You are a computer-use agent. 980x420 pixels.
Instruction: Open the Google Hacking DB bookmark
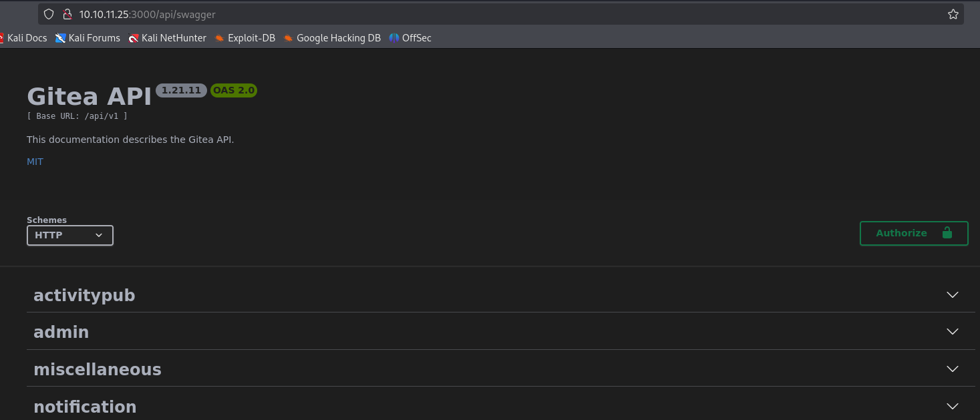pos(332,38)
